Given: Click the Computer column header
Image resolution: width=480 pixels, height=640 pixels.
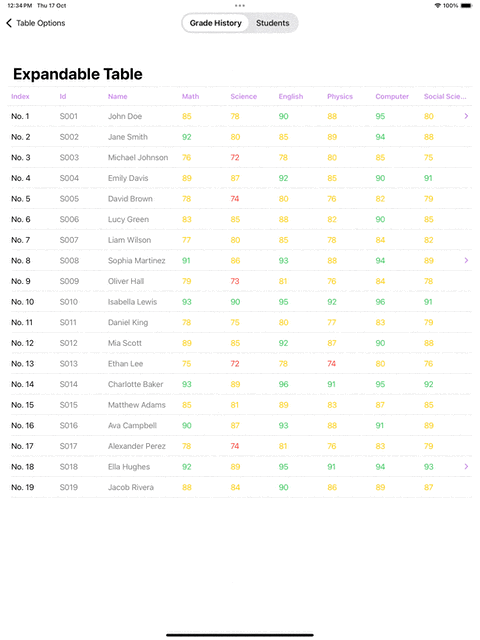Looking at the screenshot, I should pos(392,96).
